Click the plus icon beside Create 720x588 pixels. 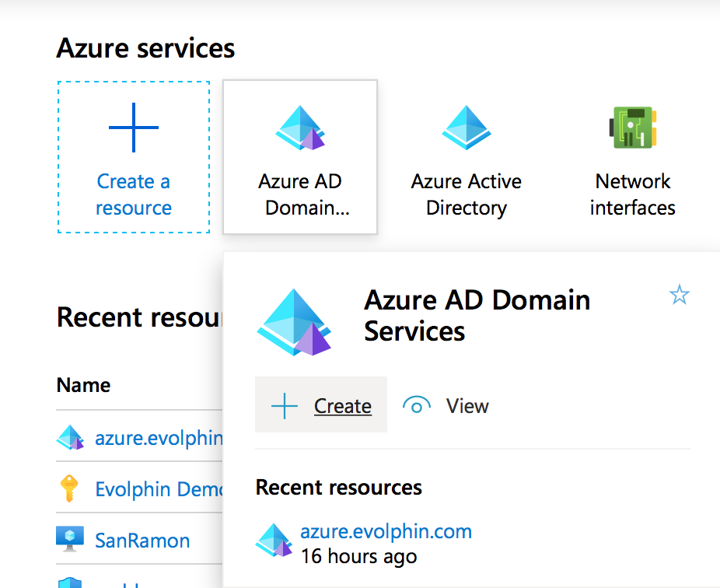[285, 406]
